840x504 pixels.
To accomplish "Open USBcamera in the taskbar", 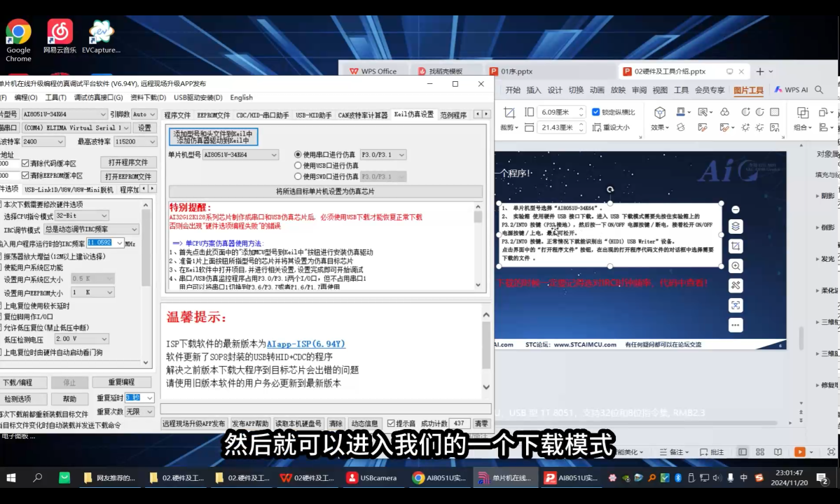I will coord(372,478).
